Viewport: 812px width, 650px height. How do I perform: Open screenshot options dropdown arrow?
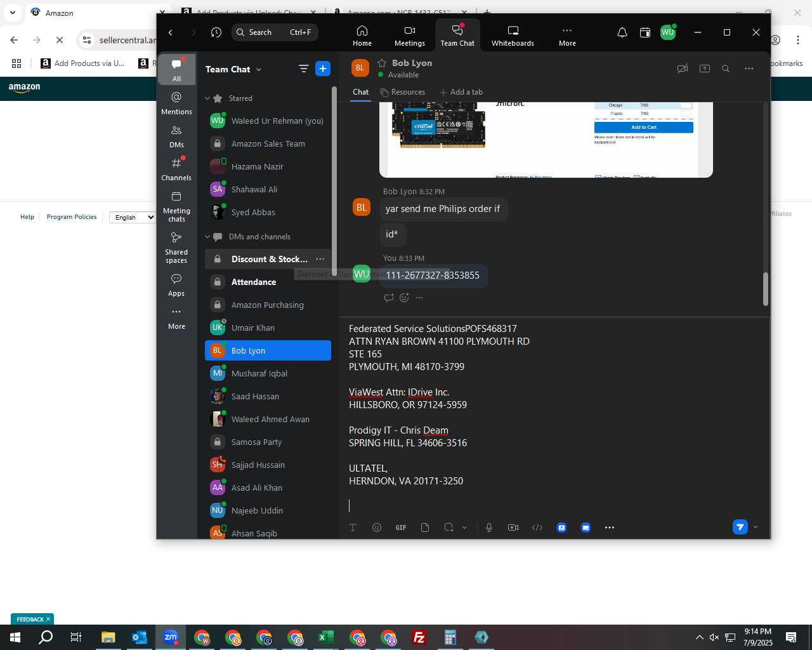click(x=464, y=527)
